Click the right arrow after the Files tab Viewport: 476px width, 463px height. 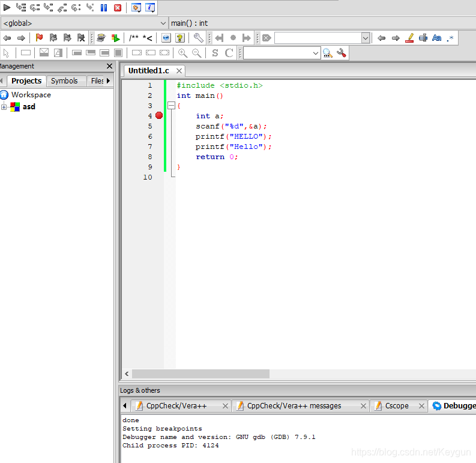(108, 81)
